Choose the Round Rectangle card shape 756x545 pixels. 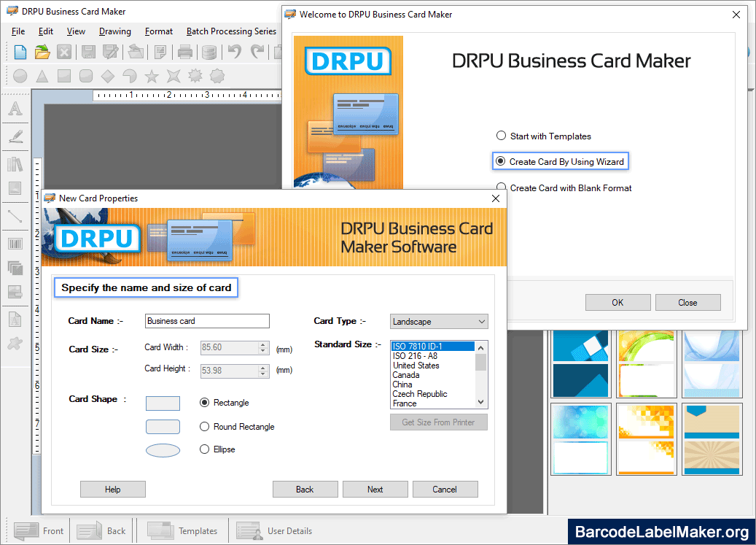pyautogui.click(x=237, y=427)
